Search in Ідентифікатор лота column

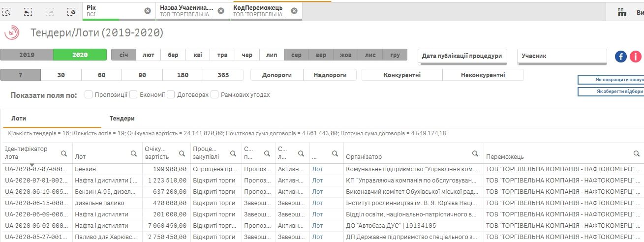[x=64, y=153]
